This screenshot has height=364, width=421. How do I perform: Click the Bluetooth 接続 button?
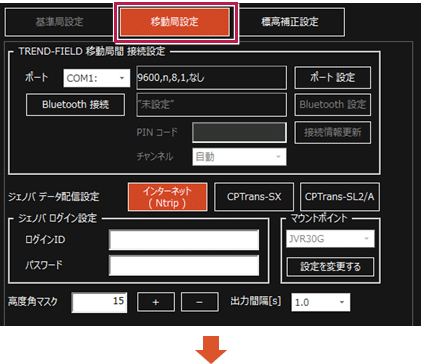(x=75, y=105)
